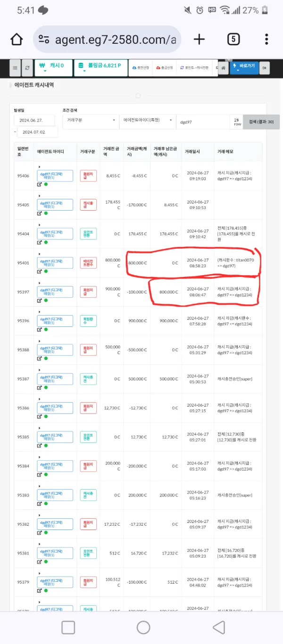283x644 pixels.
Task: Open the browser three-dot menu
Action: click(267, 40)
